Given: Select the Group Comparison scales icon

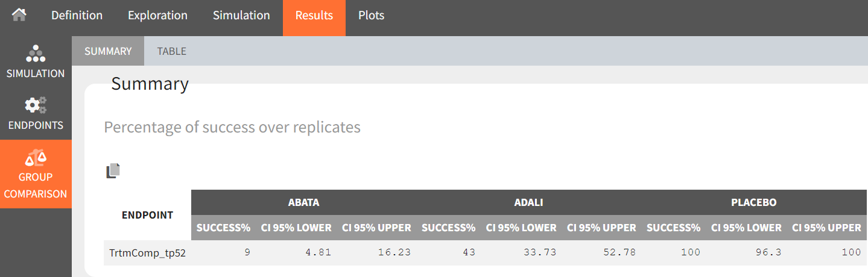Looking at the screenshot, I should click(36, 159).
